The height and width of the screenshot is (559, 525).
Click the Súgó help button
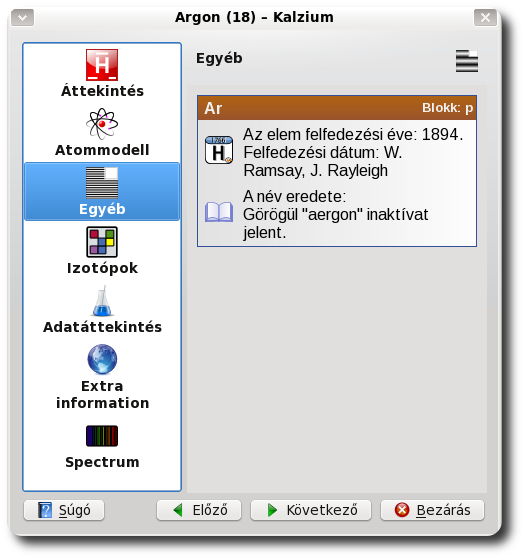coord(64,510)
